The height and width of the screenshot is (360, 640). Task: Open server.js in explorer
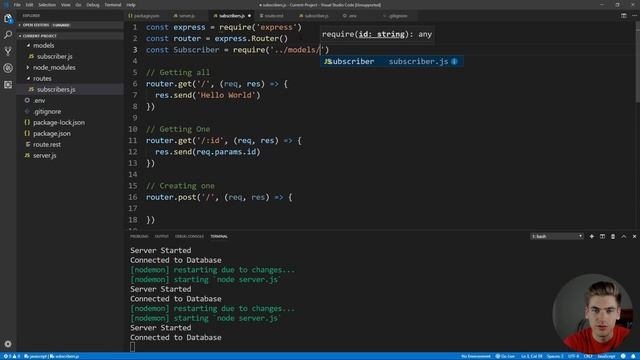click(45, 156)
